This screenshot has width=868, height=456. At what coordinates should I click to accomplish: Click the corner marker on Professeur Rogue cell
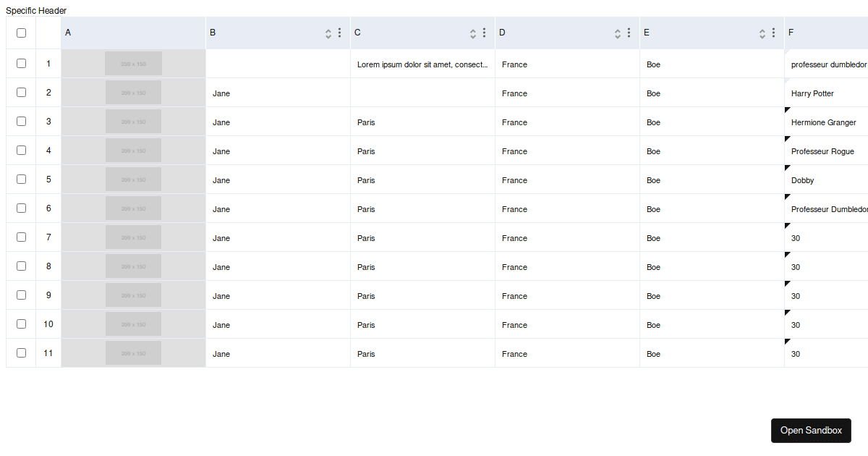788,139
